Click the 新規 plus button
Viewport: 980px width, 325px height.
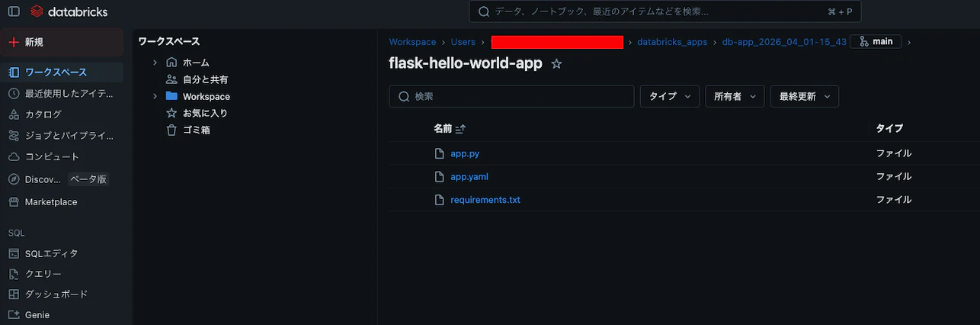(x=62, y=42)
